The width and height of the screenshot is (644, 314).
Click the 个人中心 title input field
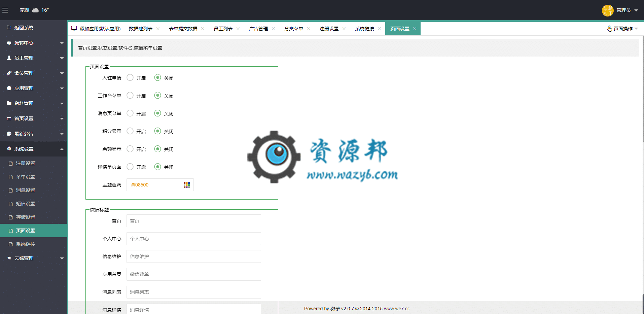click(194, 239)
